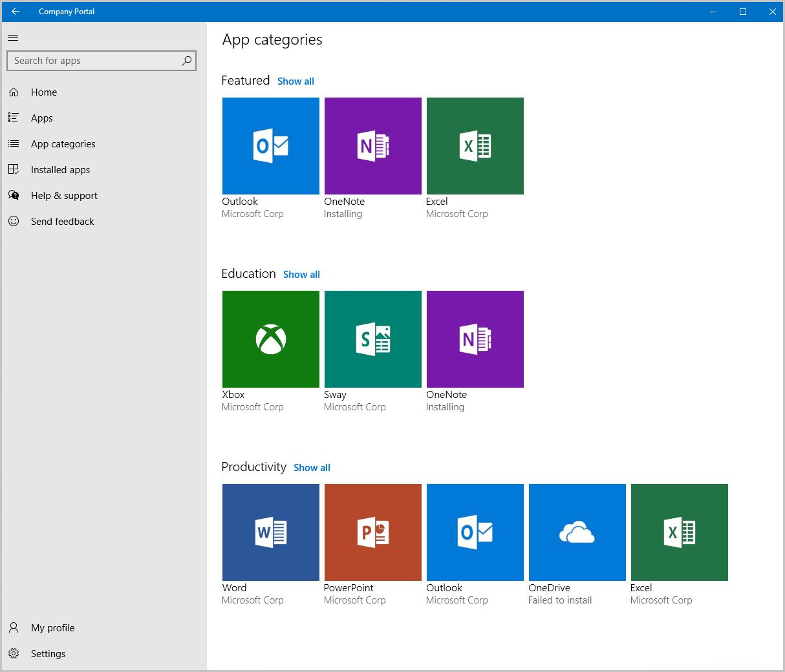Image resolution: width=785 pixels, height=672 pixels.
Task: Open the Xbox app tile
Action: coord(270,339)
